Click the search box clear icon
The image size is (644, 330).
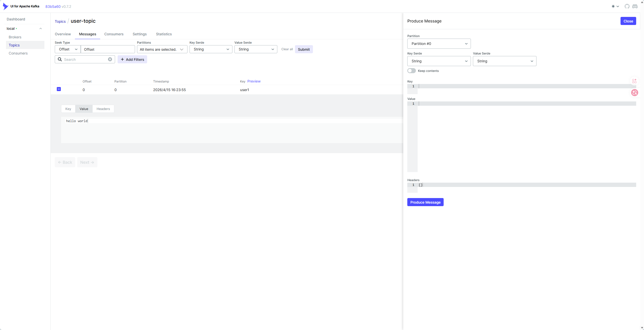coord(110,59)
